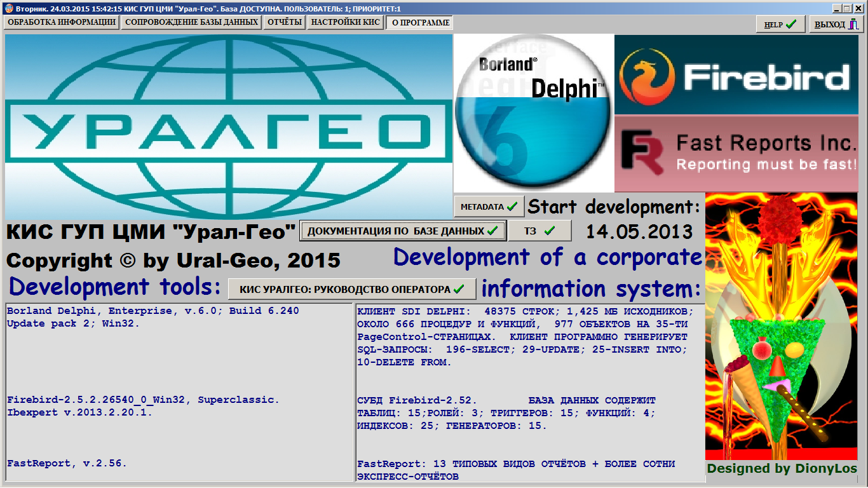Click text 'FastReport, v.2.56.'
Screen dimensions: 868x488
[x=67, y=463]
